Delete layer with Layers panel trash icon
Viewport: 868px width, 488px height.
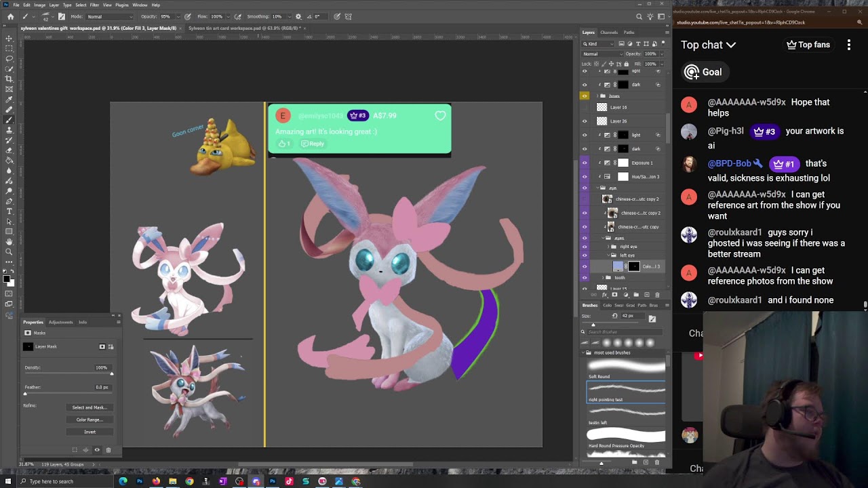tap(657, 295)
